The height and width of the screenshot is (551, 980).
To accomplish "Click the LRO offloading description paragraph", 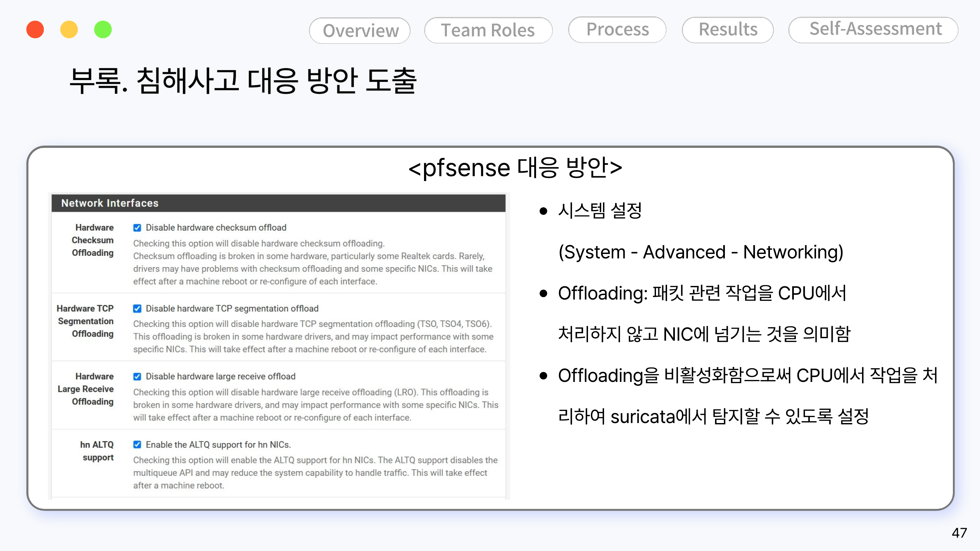I will tap(315, 404).
